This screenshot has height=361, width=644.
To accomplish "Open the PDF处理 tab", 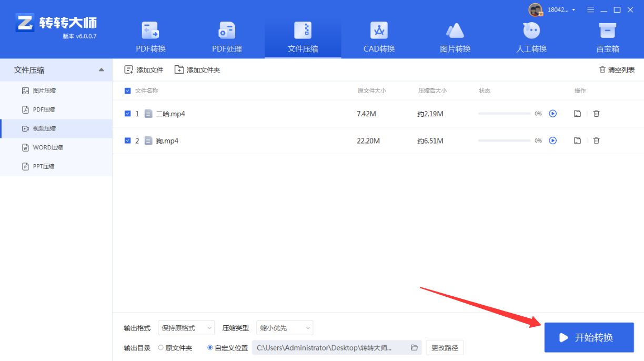I will [227, 38].
